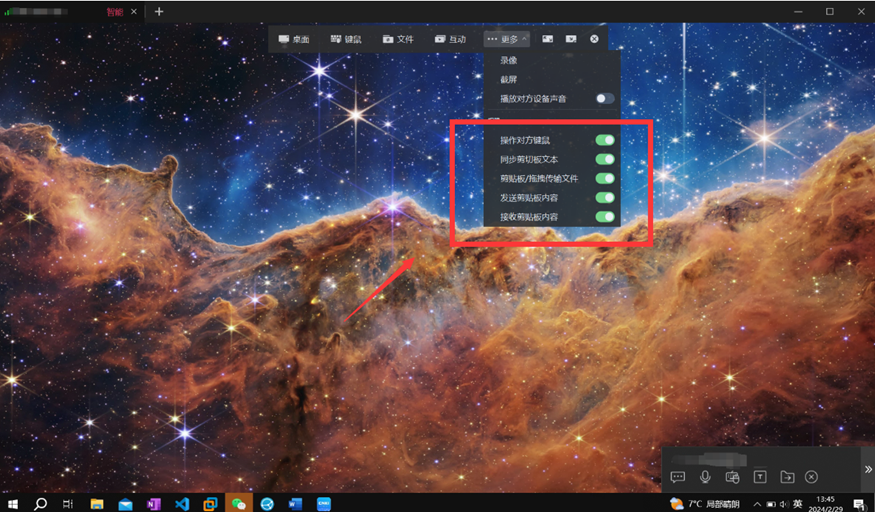Open Task View on taskbar

click(68, 504)
